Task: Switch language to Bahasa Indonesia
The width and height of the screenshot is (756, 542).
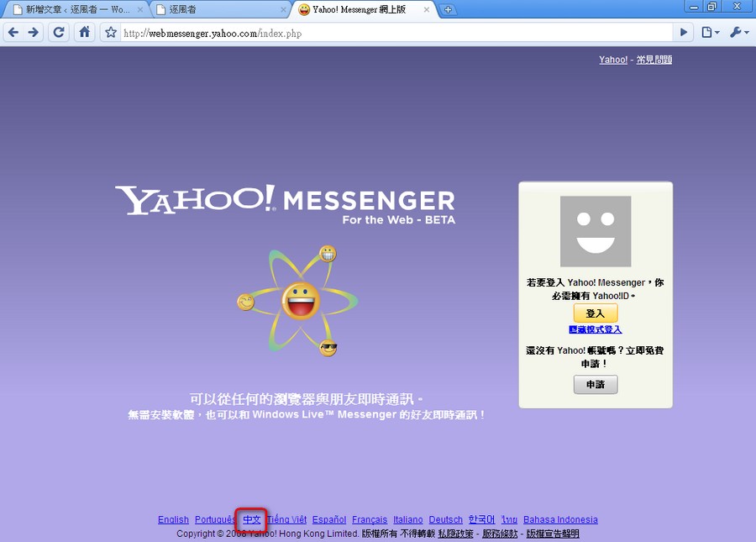Action: (561, 519)
